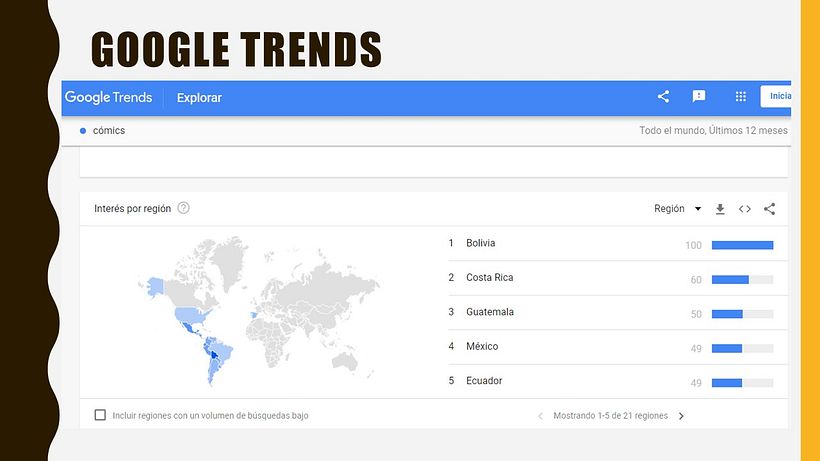This screenshot has width=820, height=461.
Task: Download the Interés por región data
Action: click(720, 209)
